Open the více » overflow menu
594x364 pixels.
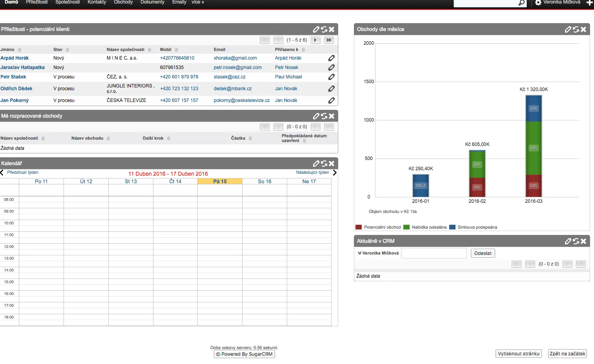click(198, 2)
